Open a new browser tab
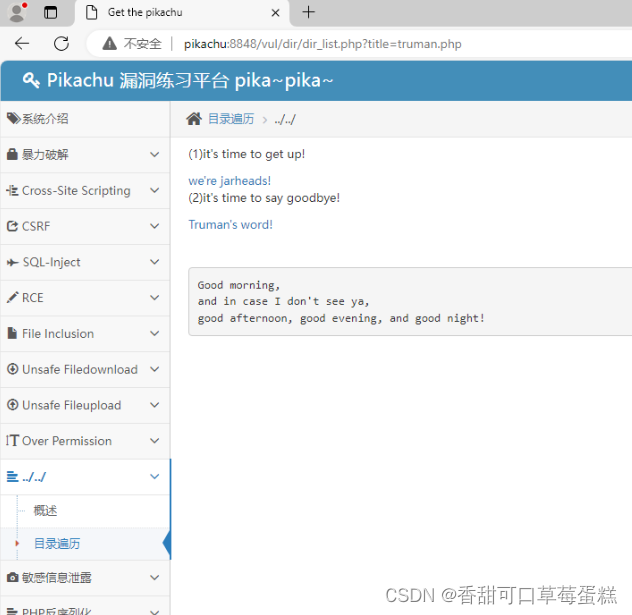 click(x=308, y=12)
